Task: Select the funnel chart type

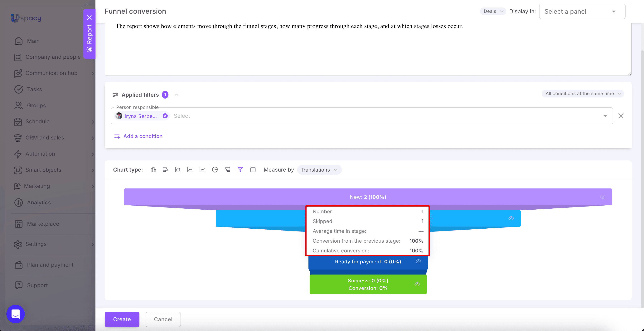Action: coord(240,170)
